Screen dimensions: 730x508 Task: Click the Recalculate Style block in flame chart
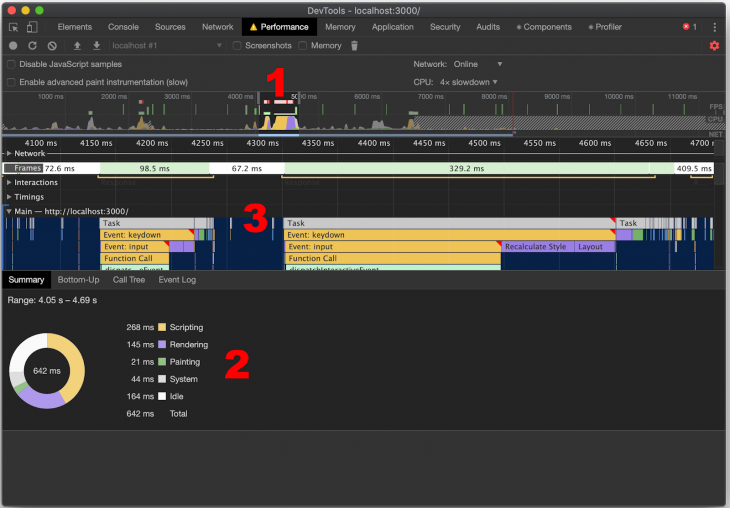point(536,246)
